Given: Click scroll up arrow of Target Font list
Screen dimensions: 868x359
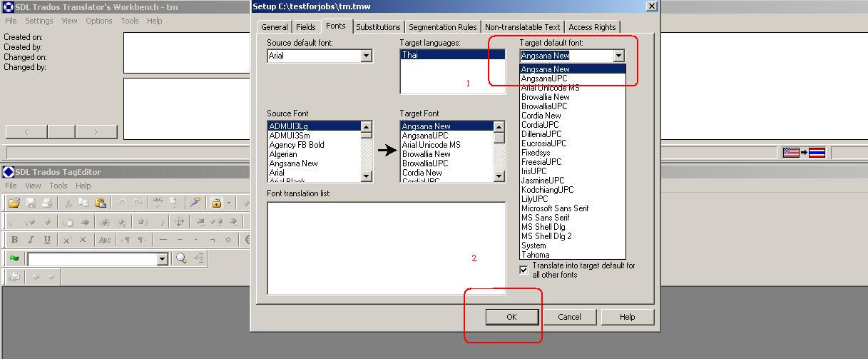Looking at the screenshot, I should (499, 127).
